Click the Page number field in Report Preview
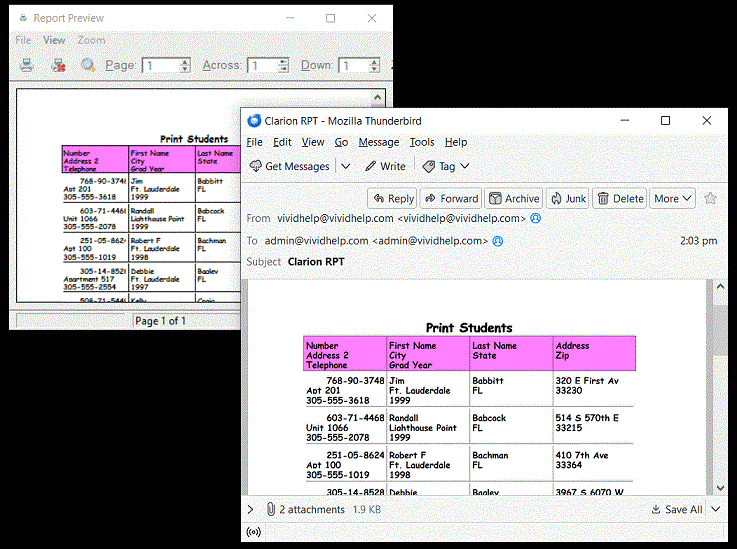This screenshot has height=549, width=737. coord(161,65)
